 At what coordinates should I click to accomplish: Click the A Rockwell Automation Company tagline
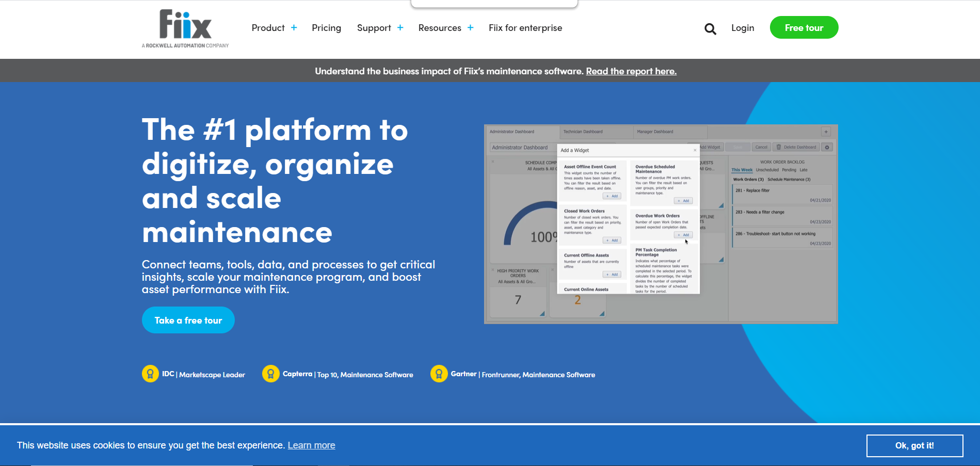(185, 45)
